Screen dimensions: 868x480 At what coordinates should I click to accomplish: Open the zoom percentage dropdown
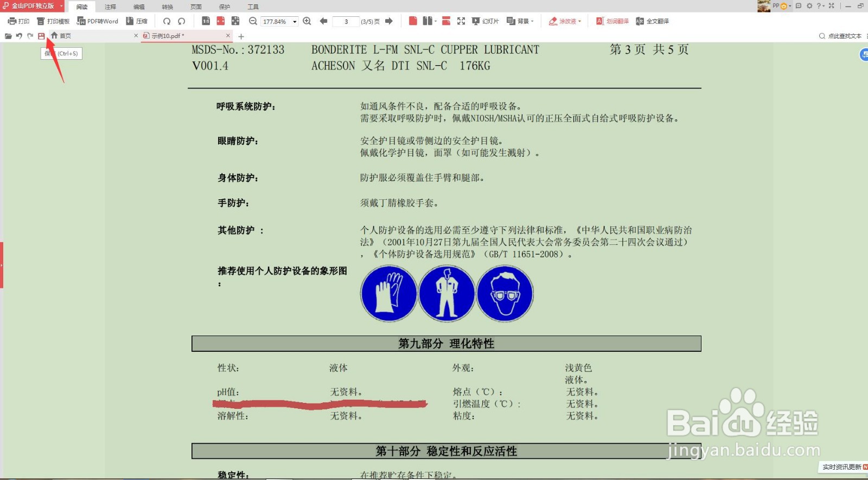295,22
